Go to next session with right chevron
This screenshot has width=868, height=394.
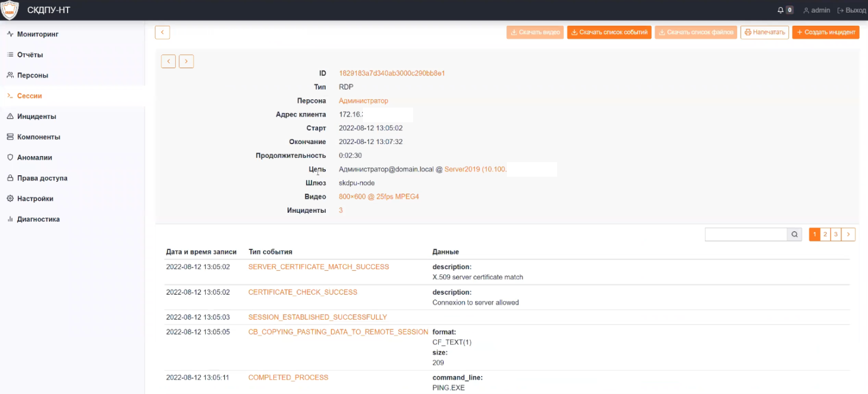coord(187,61)
